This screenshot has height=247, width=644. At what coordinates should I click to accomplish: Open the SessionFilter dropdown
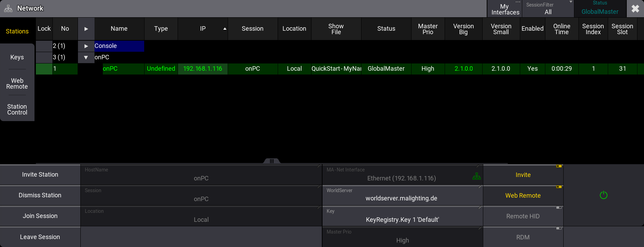pos(548,9)
